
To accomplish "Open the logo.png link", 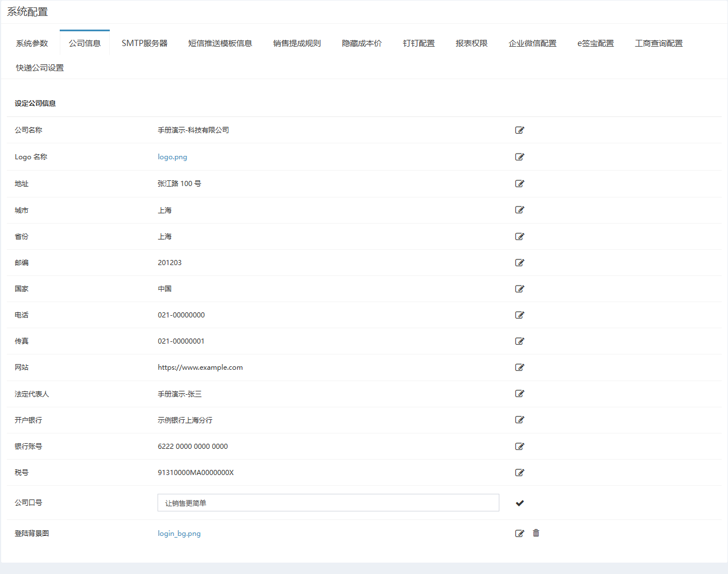I will pos(172,157).
